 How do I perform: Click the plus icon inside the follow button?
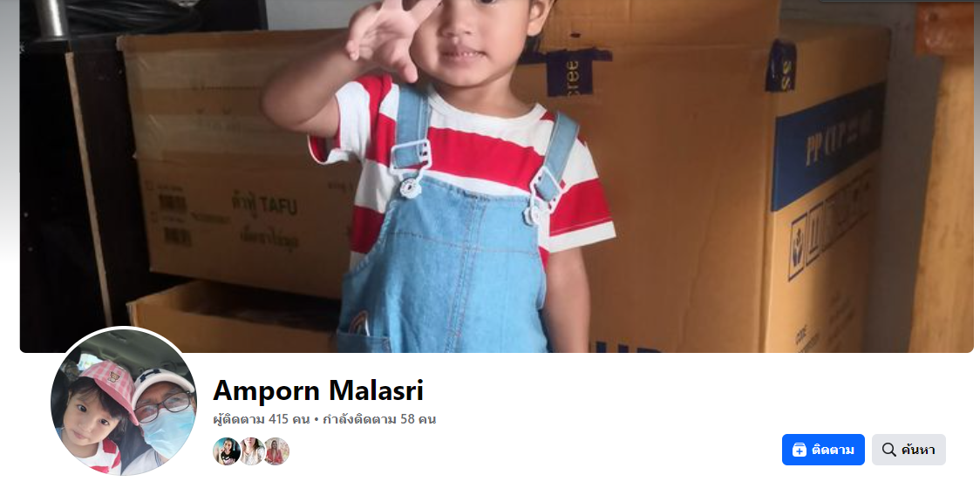click(799, 450)
